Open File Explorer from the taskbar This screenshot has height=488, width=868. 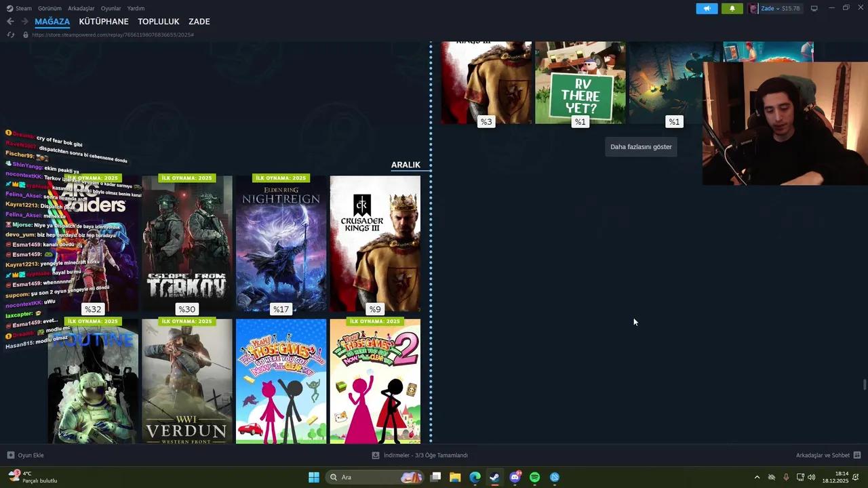click(455, 477)
